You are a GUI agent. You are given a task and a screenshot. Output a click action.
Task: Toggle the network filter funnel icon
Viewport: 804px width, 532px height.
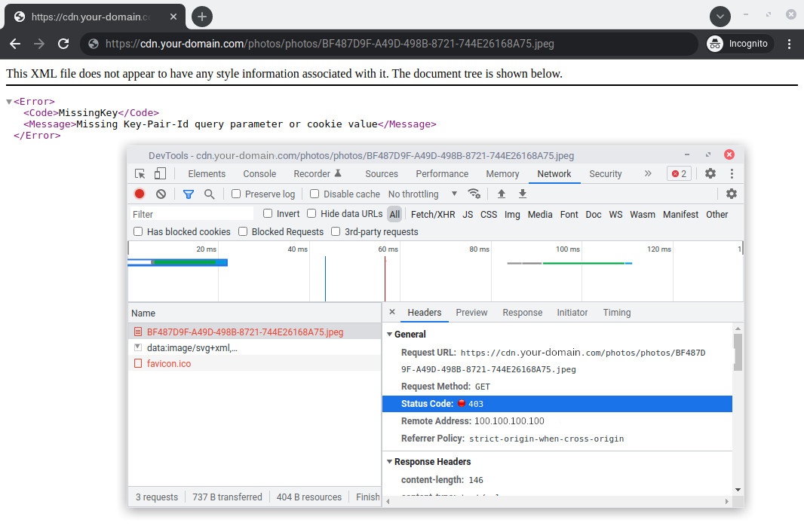pos(189,194)
